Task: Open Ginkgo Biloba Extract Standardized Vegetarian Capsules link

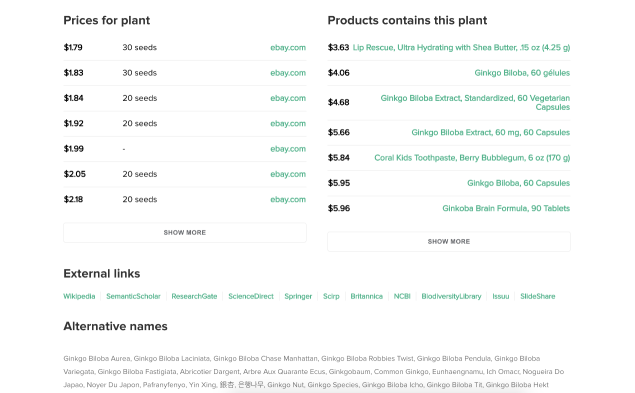Action: [475, 103]
